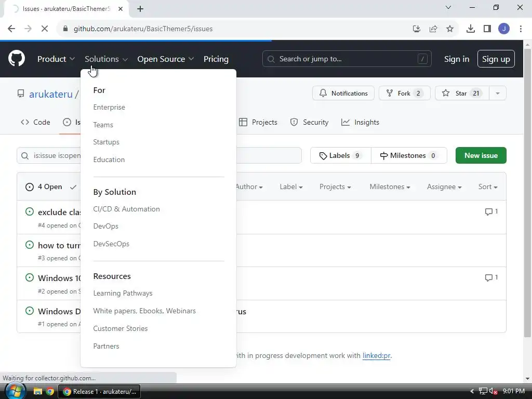Switch to the Projects tab

click(x=258, y=122)
